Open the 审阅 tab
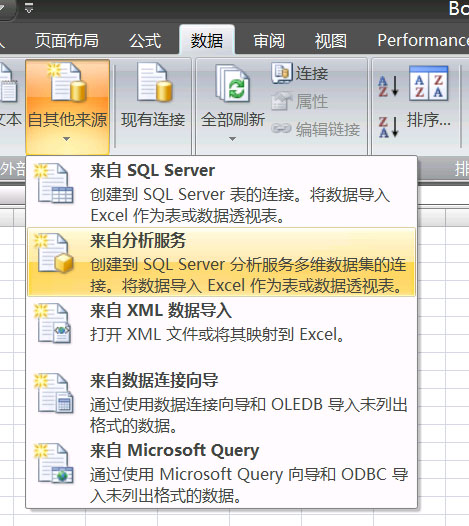 tap(269, 41)
